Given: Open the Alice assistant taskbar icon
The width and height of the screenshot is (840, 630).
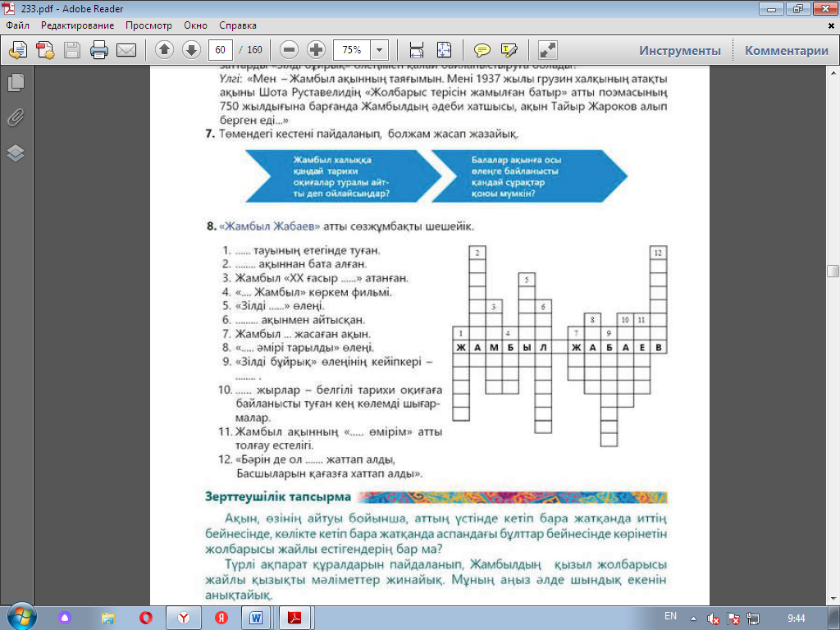Looking at the screenshot, I should 65,618.
